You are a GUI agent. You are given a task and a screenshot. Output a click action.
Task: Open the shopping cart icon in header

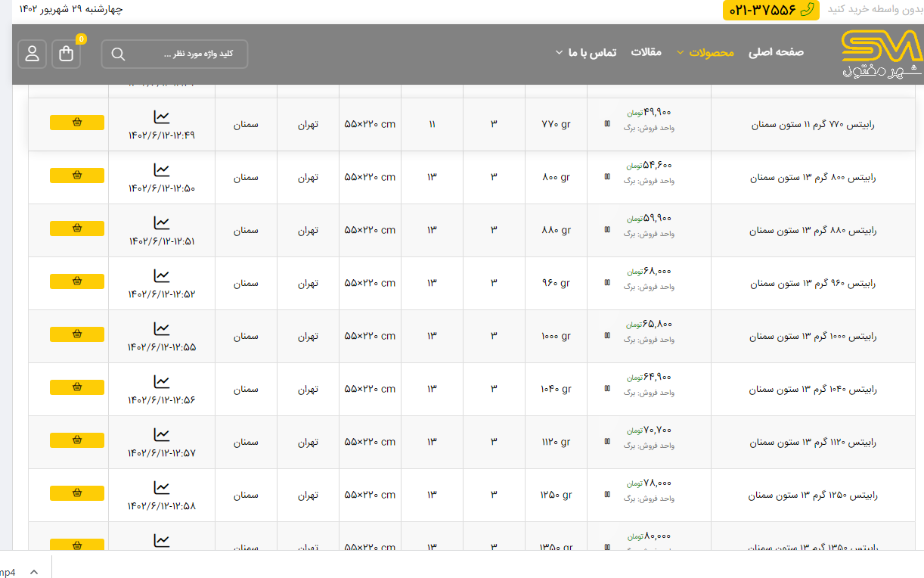(x=67, y=54)
